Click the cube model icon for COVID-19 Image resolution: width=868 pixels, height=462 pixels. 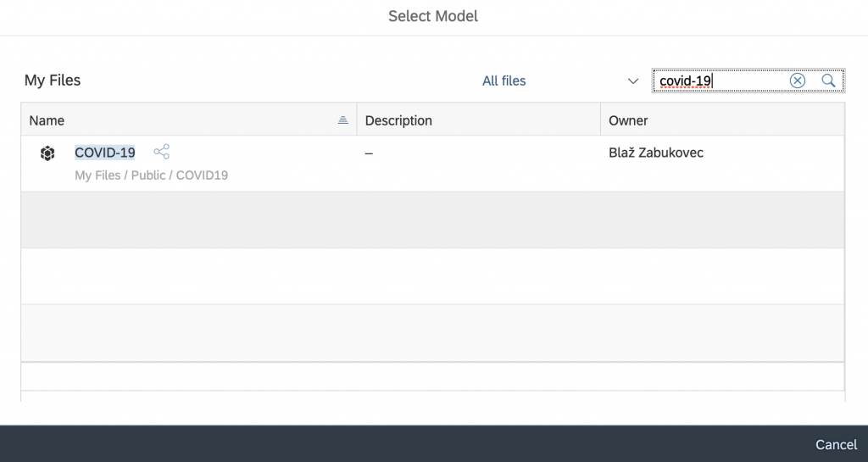point(47,153)
